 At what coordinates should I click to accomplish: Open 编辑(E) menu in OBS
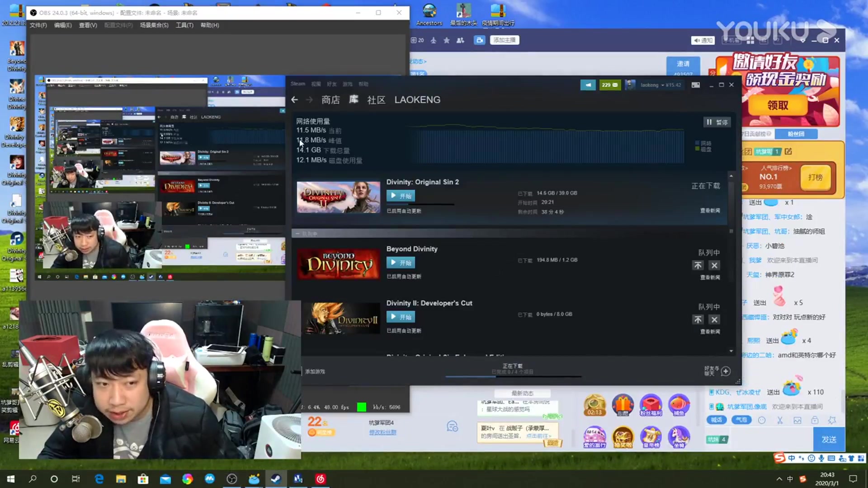click(x=63, y=25)
